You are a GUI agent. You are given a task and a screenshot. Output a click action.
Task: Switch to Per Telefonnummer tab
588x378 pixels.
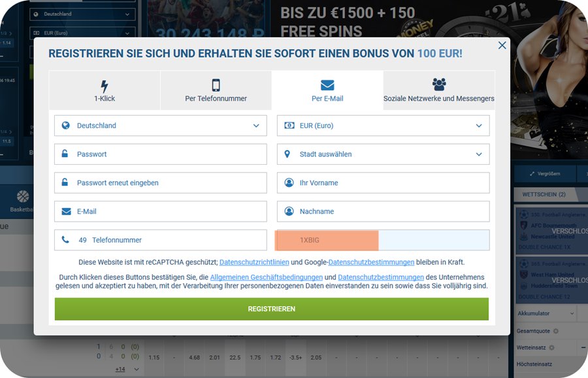(x=216, y=90)
